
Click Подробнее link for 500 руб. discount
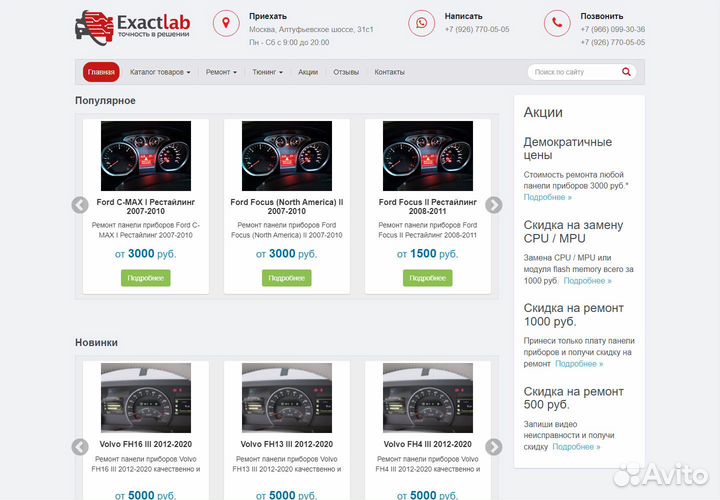(576, 447)
